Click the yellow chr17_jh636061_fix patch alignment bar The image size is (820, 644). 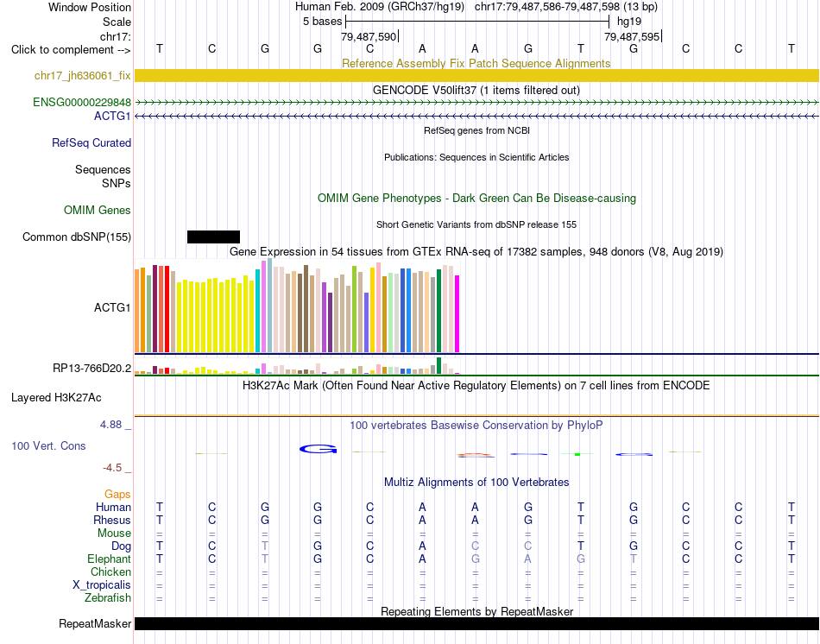[476, 75]
